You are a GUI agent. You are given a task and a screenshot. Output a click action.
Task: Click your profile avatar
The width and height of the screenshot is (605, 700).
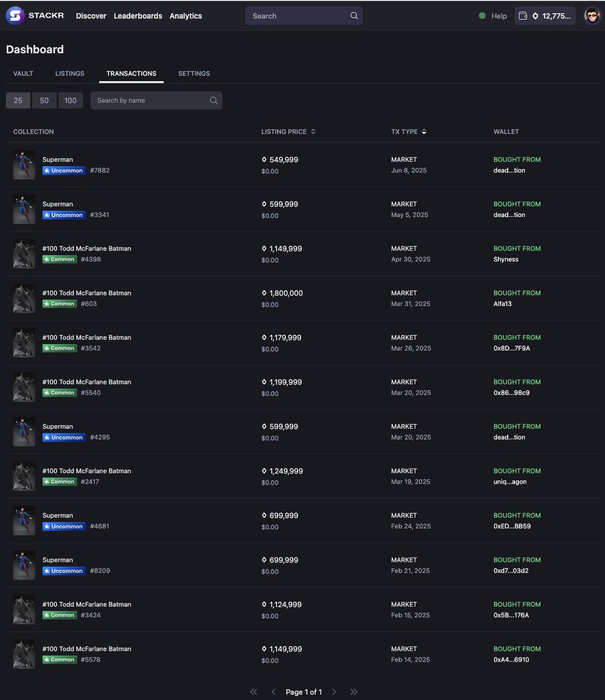pyautogui.click(x=592, y=16)
